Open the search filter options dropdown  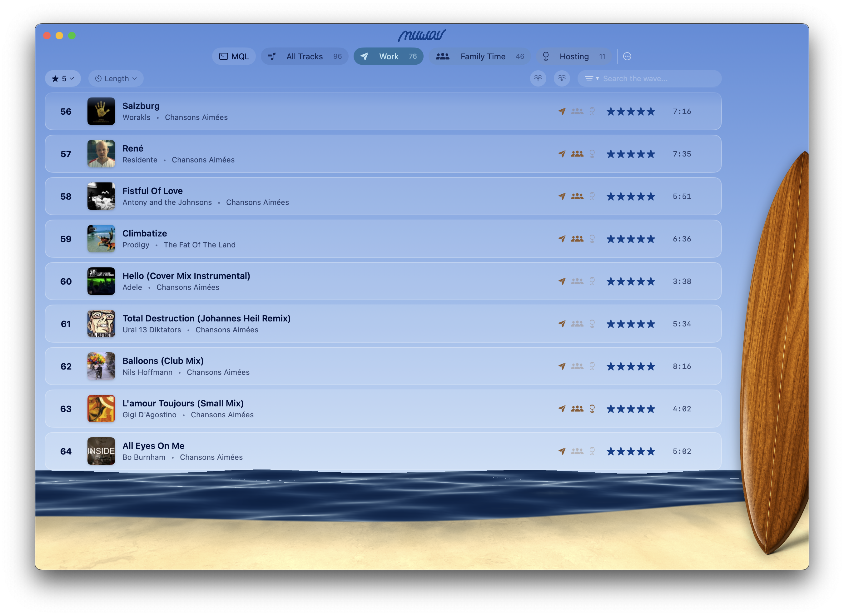point(592,78)
